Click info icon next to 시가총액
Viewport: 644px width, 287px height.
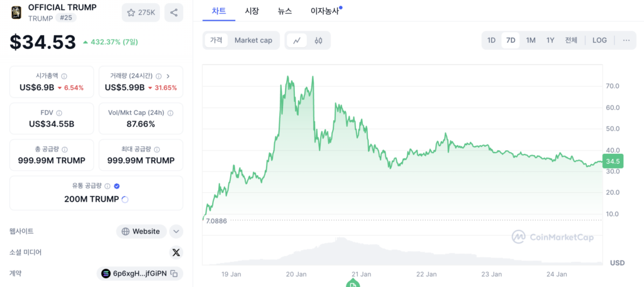coord(64,76)
